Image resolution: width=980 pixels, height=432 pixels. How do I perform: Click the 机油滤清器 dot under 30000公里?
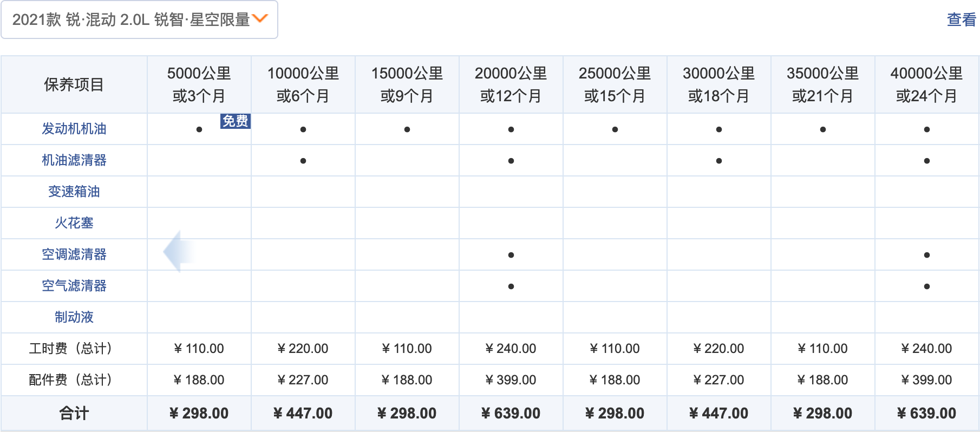pos(719,161)
